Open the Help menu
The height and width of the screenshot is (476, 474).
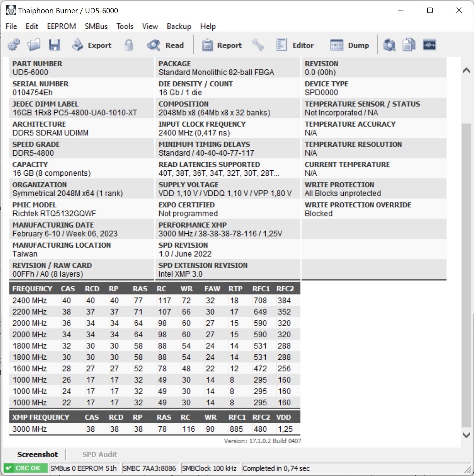(x=208, y=26)
